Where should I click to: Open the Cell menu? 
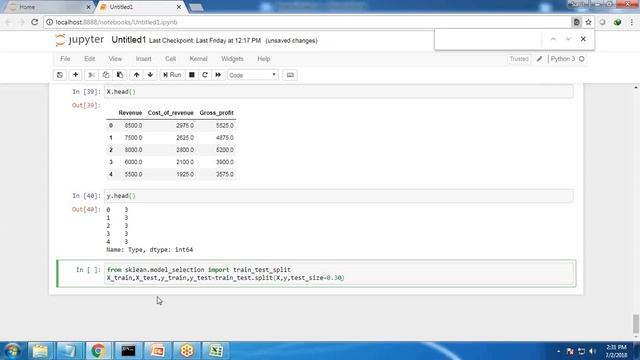(171, 59)
